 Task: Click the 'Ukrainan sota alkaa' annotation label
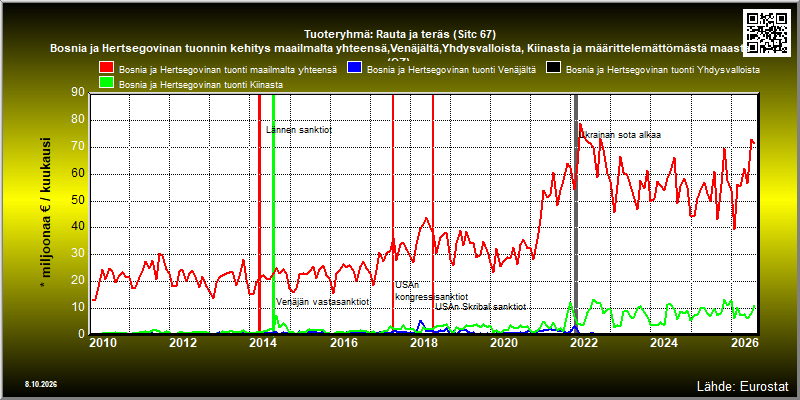[x=620, y=135]
